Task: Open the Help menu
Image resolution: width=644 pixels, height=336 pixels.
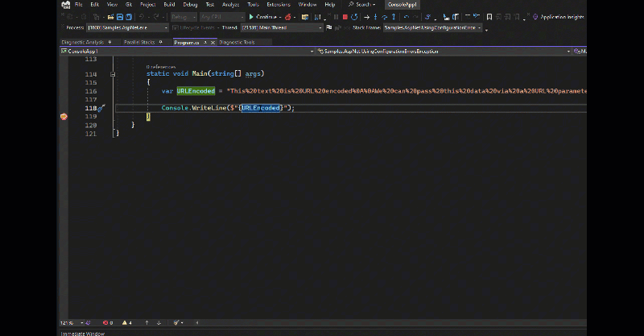Action: click(330, 5)
